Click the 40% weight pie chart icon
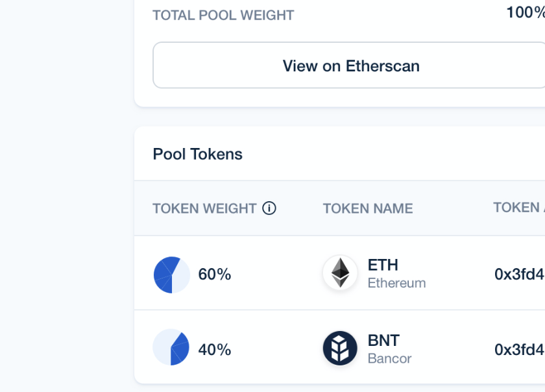Viewport: 545px width, 392px height. point(171,348)
